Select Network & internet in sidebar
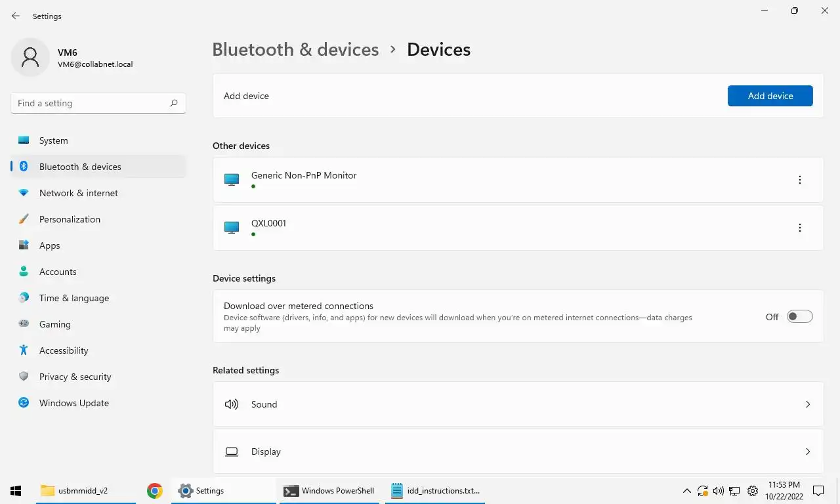The image size is (840, 504). point(79,193)
